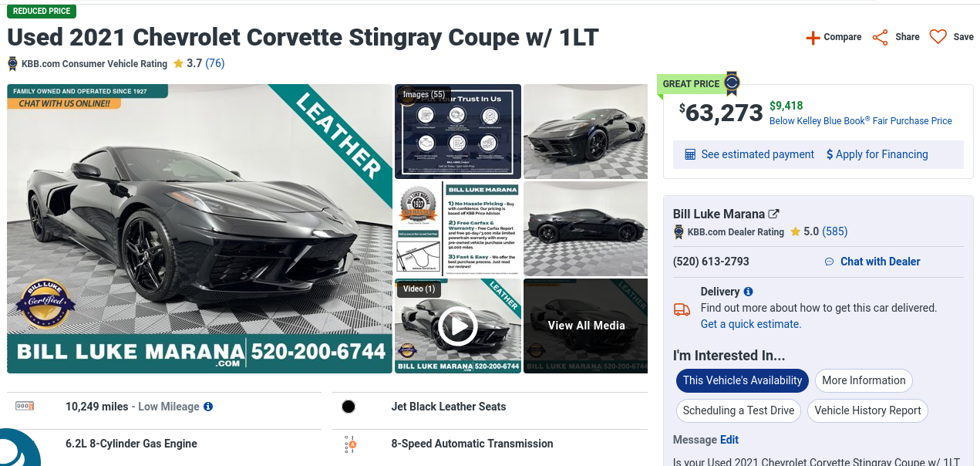The height and width of the screenshot is (466, 980).
Task: Click the heart Save icon
Action: pos(938,37)
